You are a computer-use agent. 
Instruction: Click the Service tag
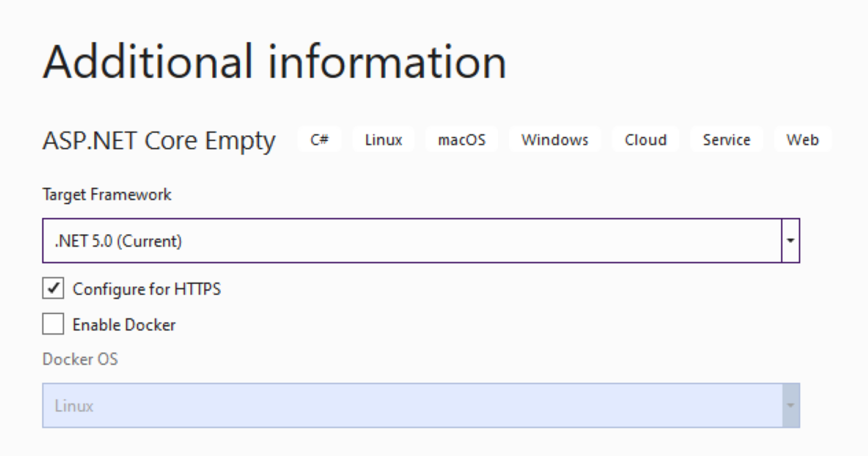(726, 140)
